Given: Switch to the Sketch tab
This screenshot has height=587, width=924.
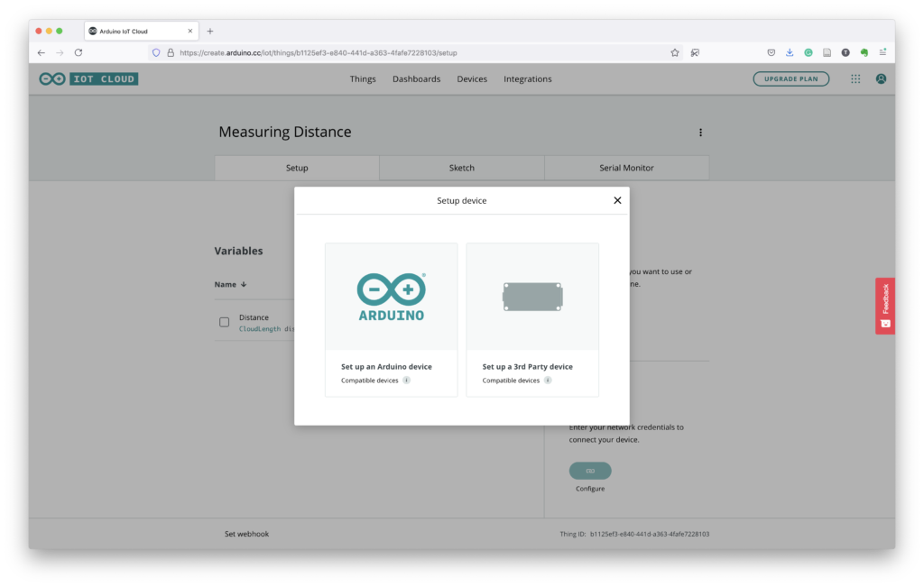Looking at the screenshot, I should click(x=461, y=168).
